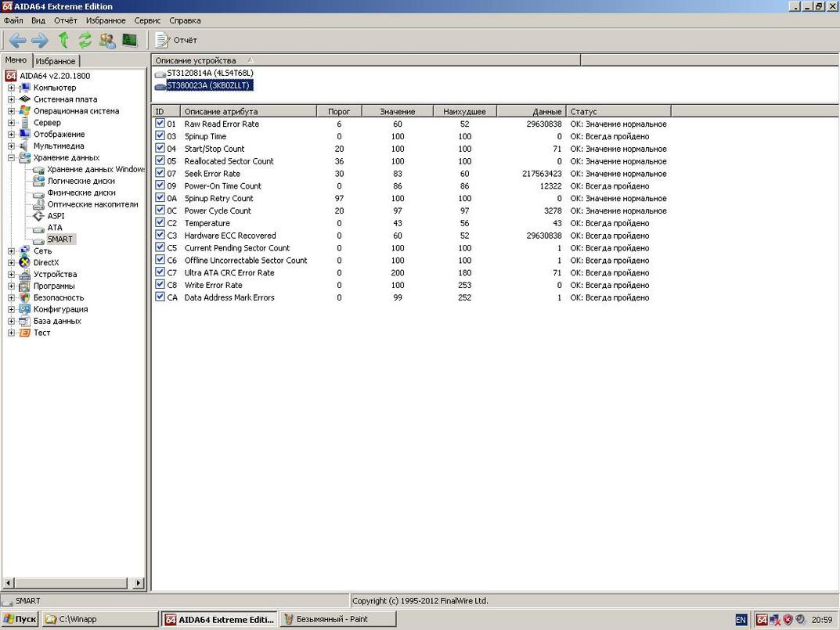Viewport: 840px width, 630px height.
Task: Switch to the Избранное tab
Action: [56, 61]
